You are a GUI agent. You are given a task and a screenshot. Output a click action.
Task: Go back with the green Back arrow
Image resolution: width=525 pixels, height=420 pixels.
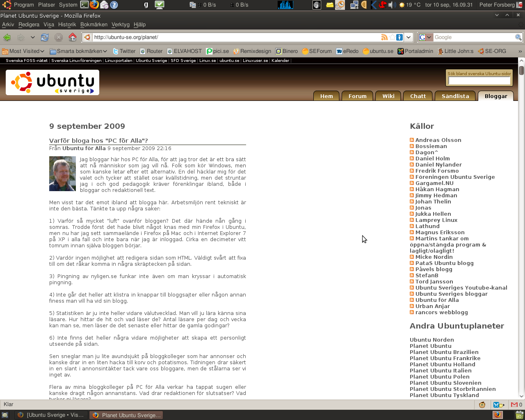tap(7, 37)
